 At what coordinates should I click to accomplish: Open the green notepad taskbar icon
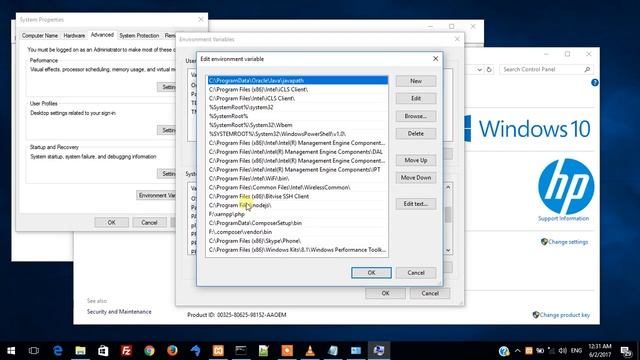[x=264, y=351]
